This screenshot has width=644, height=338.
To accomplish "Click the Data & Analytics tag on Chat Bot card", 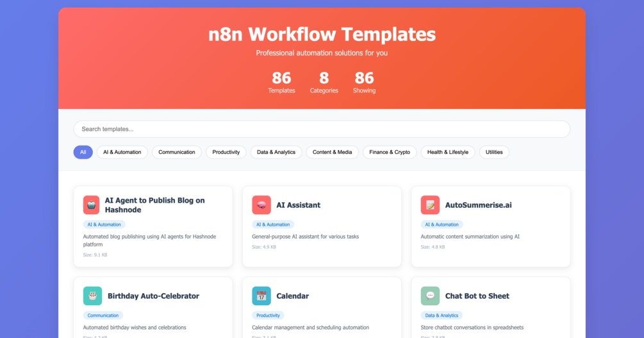I will [442, 316].
